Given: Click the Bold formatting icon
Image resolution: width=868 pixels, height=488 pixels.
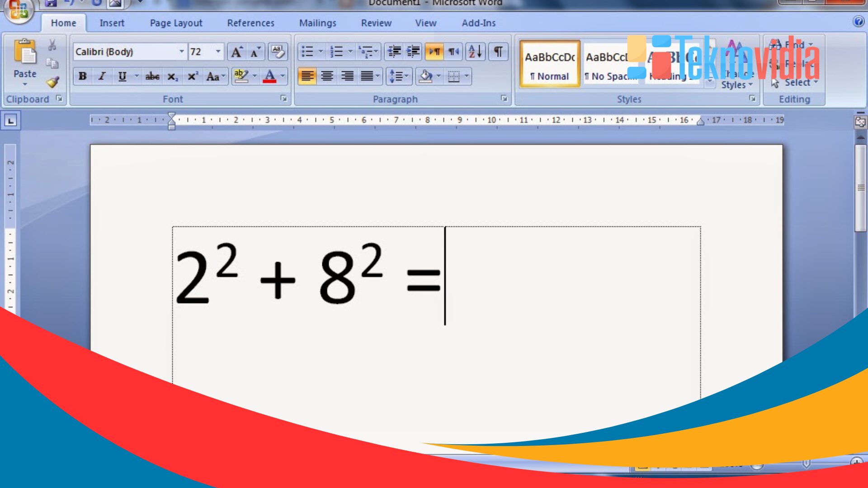Looking at the screenshot, I should (x=82, y=76).
